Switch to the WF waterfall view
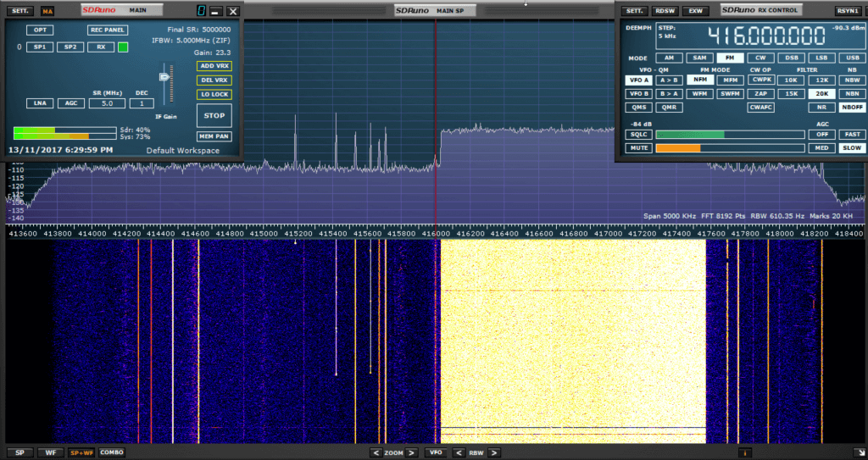 click(50, 452)
